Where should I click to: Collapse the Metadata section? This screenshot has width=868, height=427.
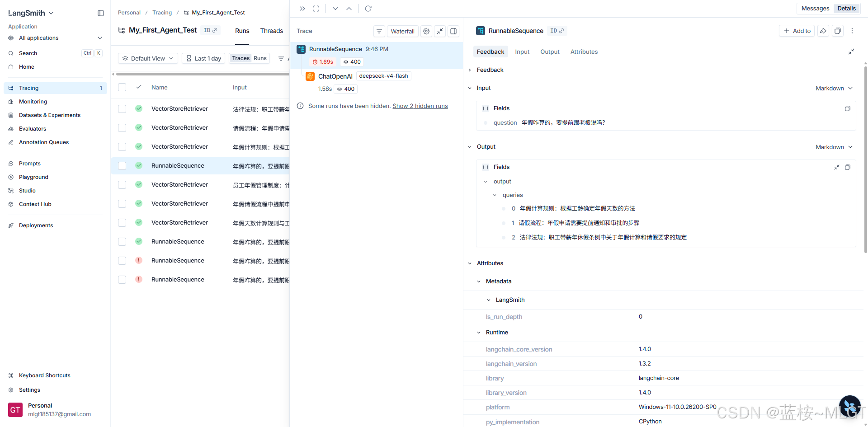click(479, 282)
